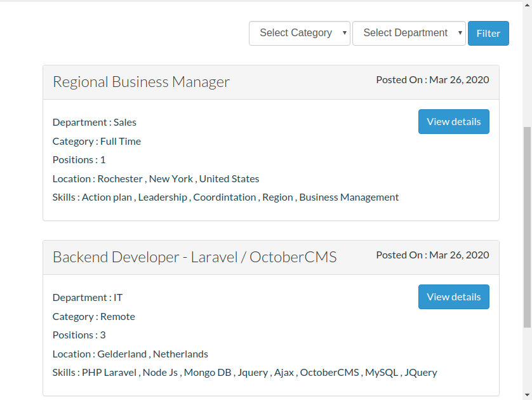Click the Category : Full Time line
Viewport: 532px width, 400px height.
point(96,141)
